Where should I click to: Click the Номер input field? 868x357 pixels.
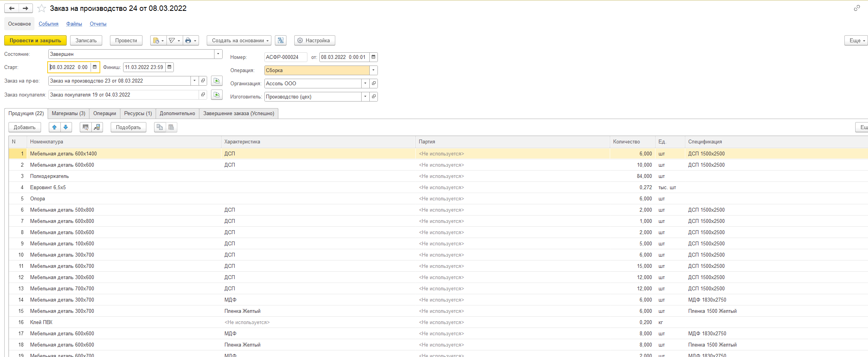coord(285,57)
